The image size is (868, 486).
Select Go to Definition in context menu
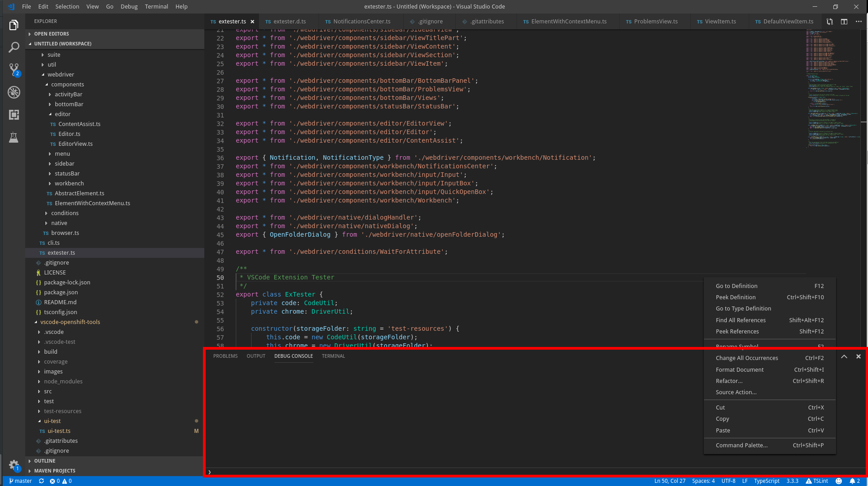(737, 286)
